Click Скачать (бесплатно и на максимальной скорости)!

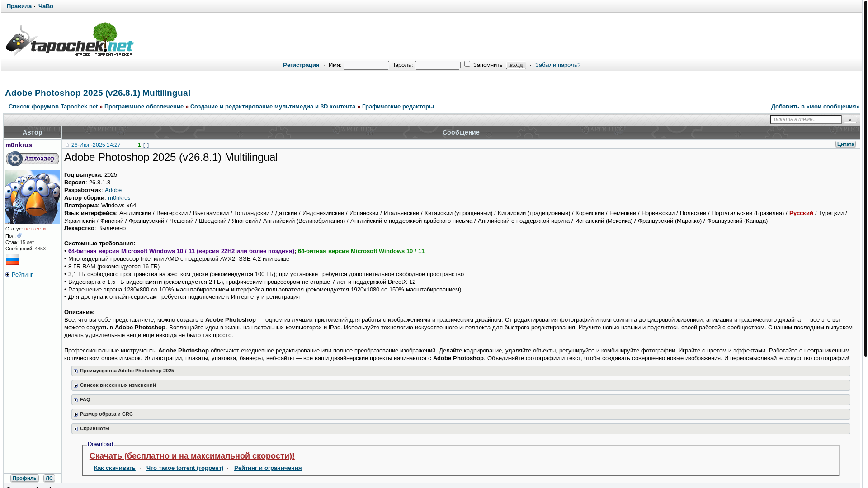192,456
